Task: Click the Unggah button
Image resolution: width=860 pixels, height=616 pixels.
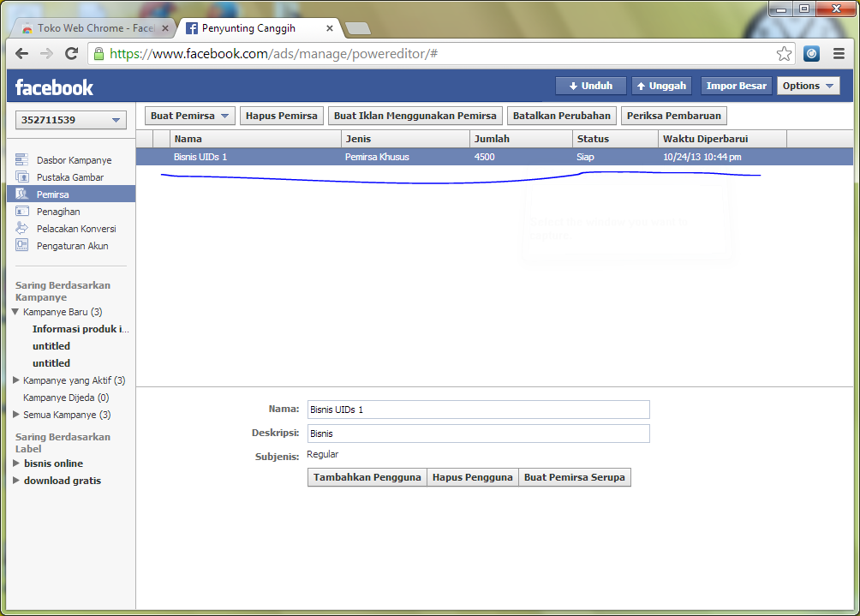Action: click(661, 86)
